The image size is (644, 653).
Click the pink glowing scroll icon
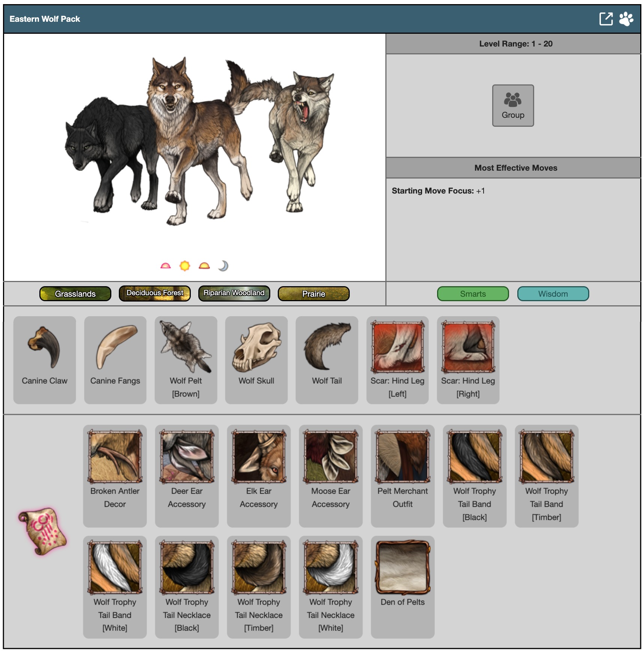43,531
